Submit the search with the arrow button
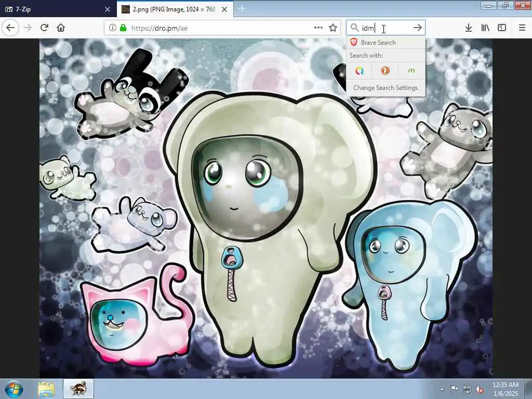Image resolution: width=532 pixels, height=399 pixels. click(418, 28)
